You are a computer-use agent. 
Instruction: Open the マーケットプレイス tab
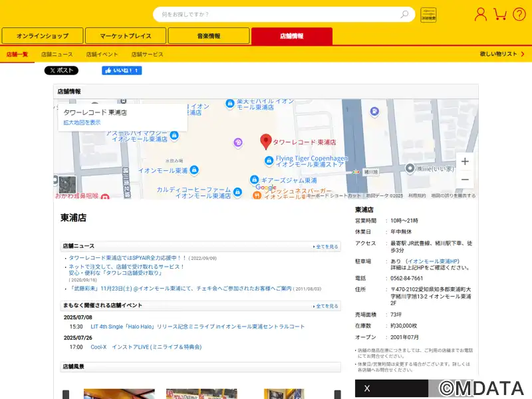[126, 36]
